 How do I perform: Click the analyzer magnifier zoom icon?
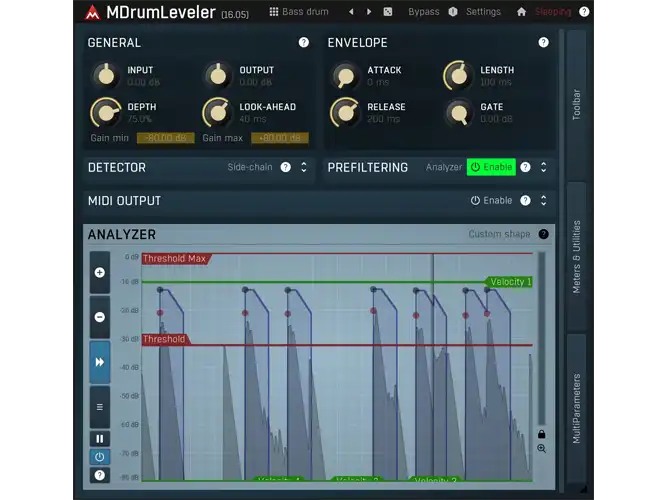click(x=542, y=449)
